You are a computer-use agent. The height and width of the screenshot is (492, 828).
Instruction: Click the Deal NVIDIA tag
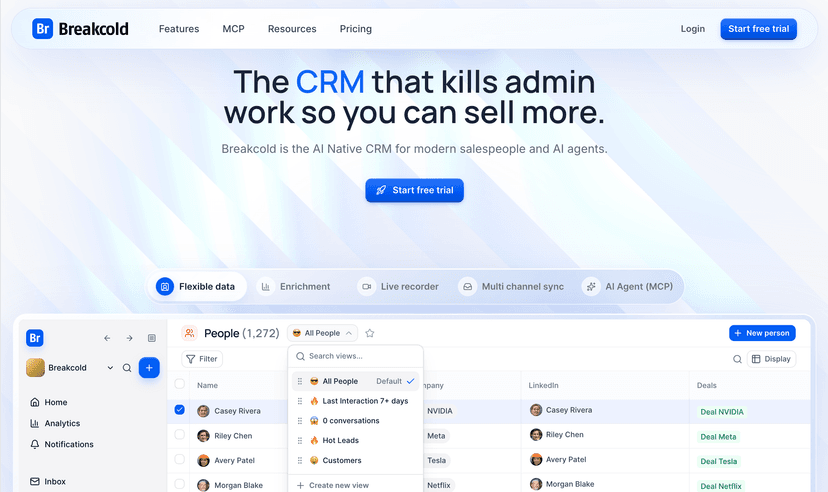coord(722,412)
